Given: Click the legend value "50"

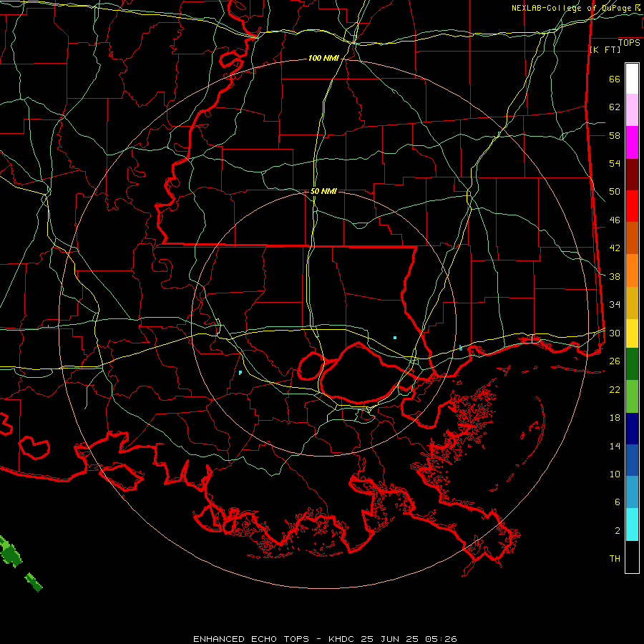Looking at the screenshot, I should click(x=615, y=192).
